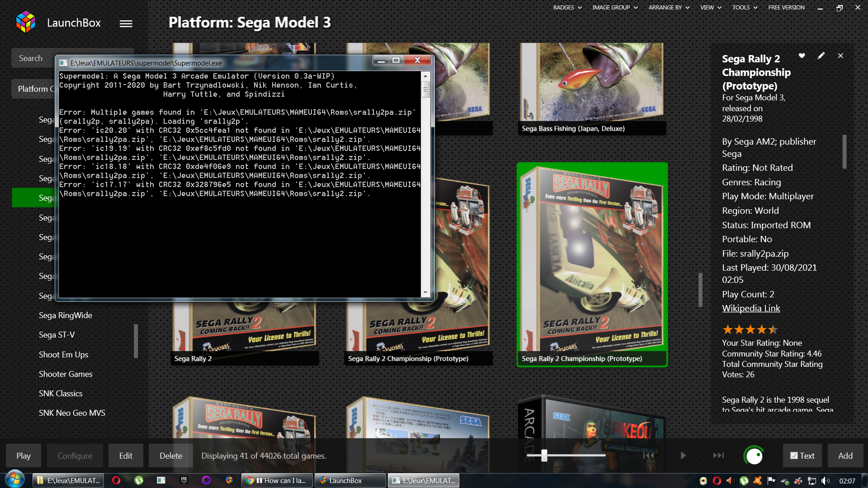The width and height of the screenshot is (868, 488).
Task: Close the game details panel
Action: pos(840,56)
